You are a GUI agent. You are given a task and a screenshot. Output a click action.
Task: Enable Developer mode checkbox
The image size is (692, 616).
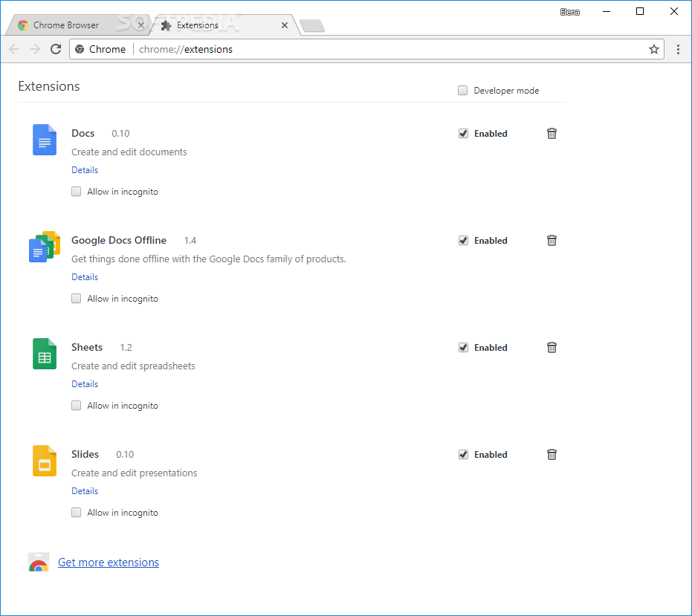[462, 91]
